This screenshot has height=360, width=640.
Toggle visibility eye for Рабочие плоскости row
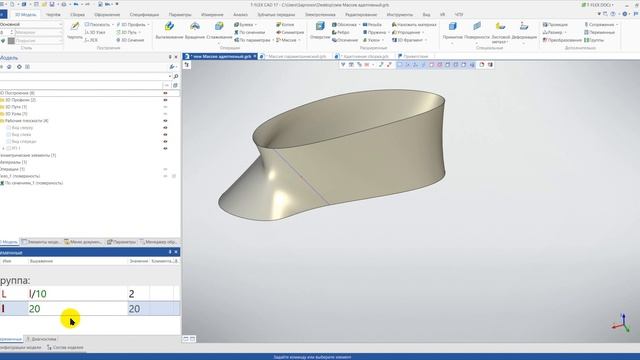pos(165,121)
